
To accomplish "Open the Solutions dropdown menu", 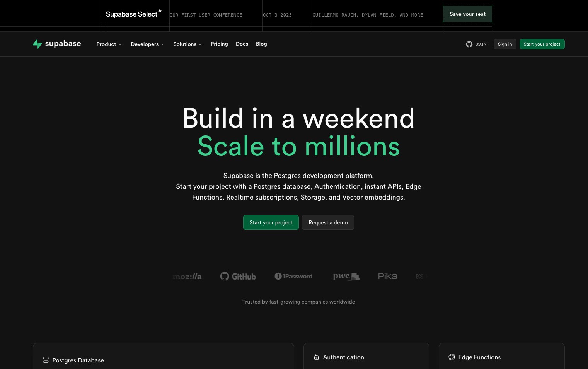I will [x=187, y=44].
